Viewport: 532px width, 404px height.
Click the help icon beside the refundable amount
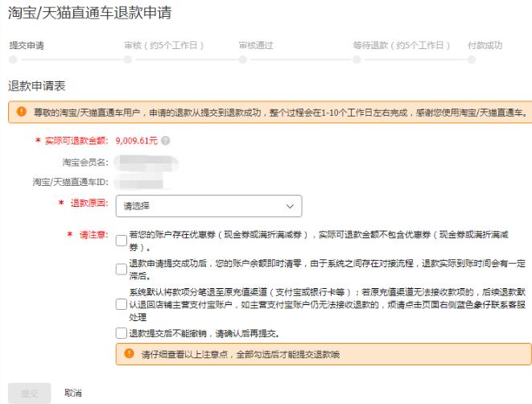(166, 141)
